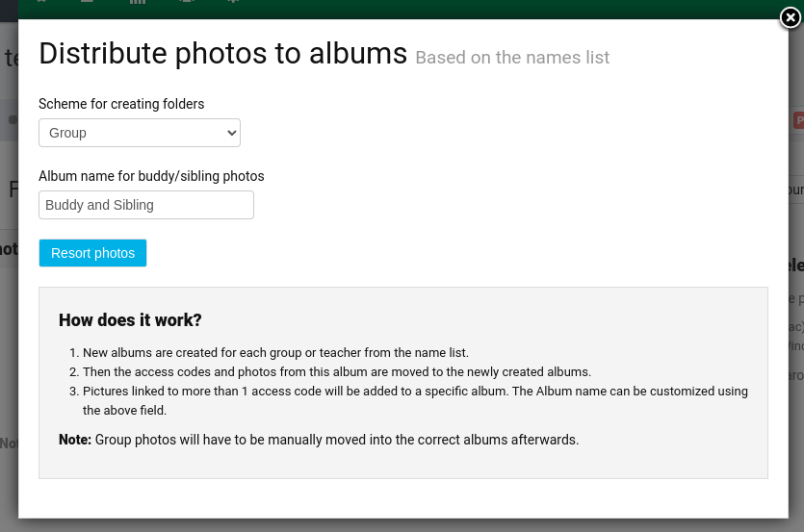Click the Resort photos button
The image size is (804, 532).
92,253
